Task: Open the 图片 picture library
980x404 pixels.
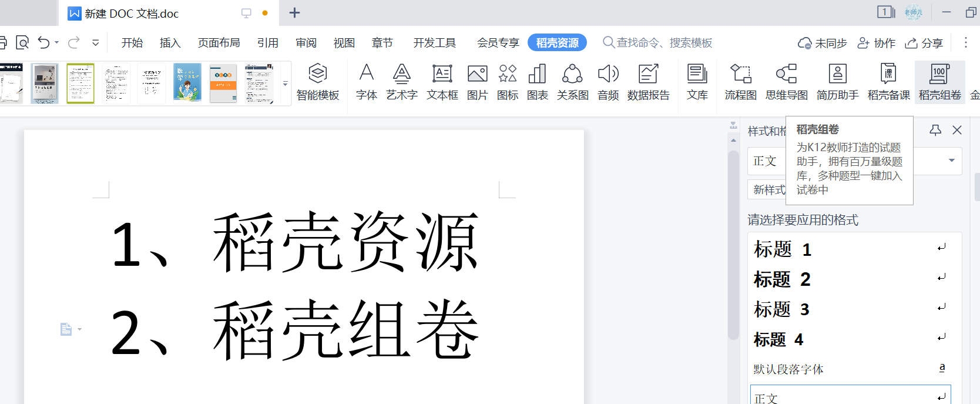Action: (477, 82)
